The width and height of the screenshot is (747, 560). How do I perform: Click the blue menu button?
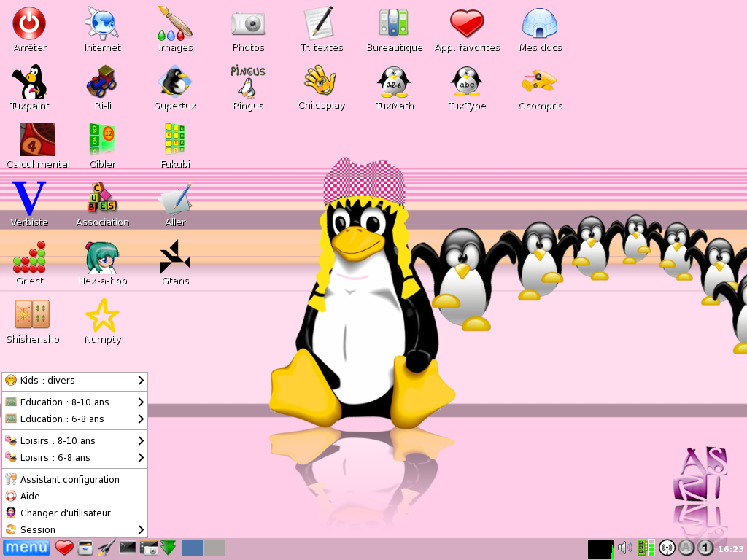(26, 548)
